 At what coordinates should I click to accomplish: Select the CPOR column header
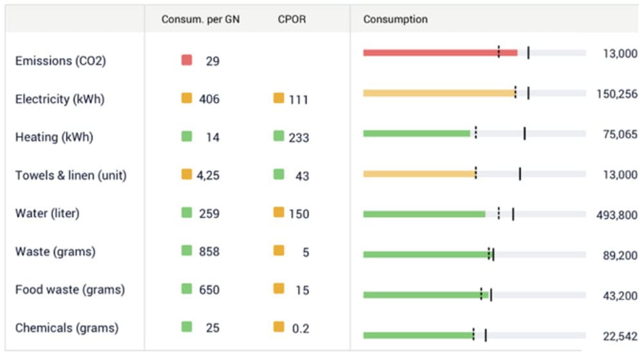(x=292, y=19)
